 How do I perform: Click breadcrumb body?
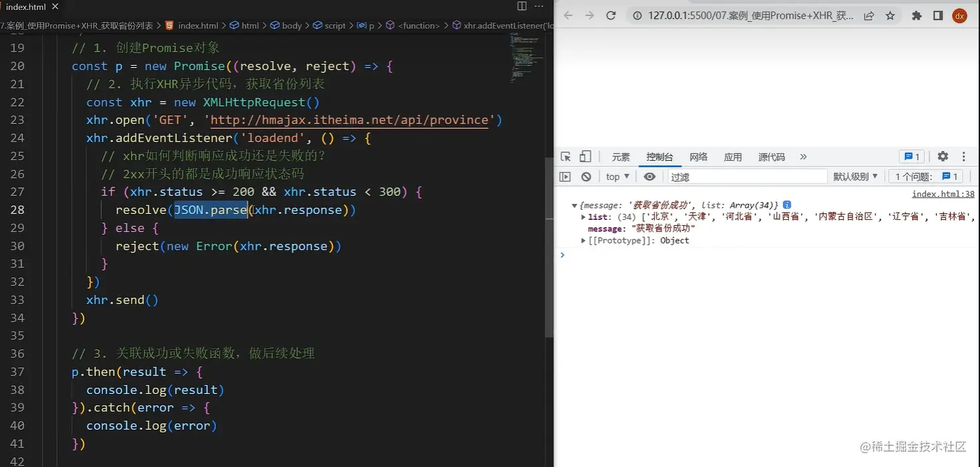[x=291, y=25]
